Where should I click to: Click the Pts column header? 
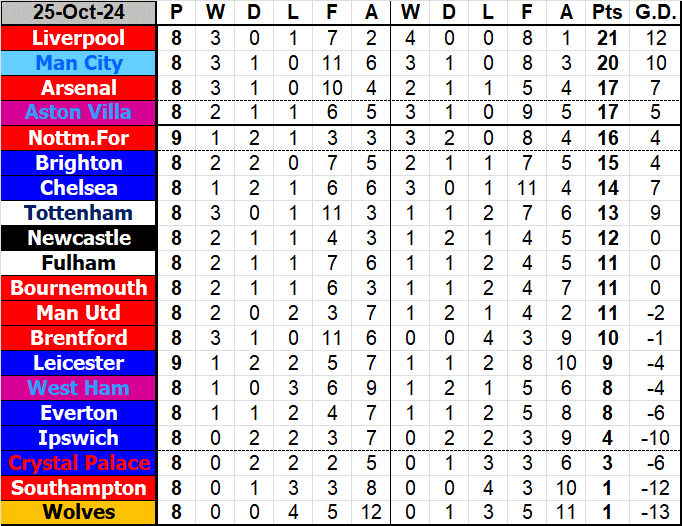click(606, 13)
